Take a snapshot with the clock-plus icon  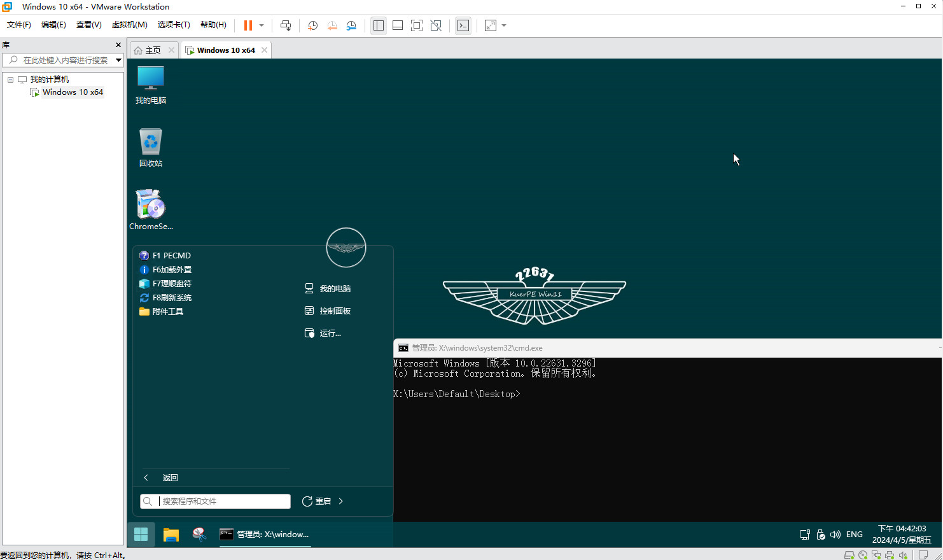tap(312, 25)
